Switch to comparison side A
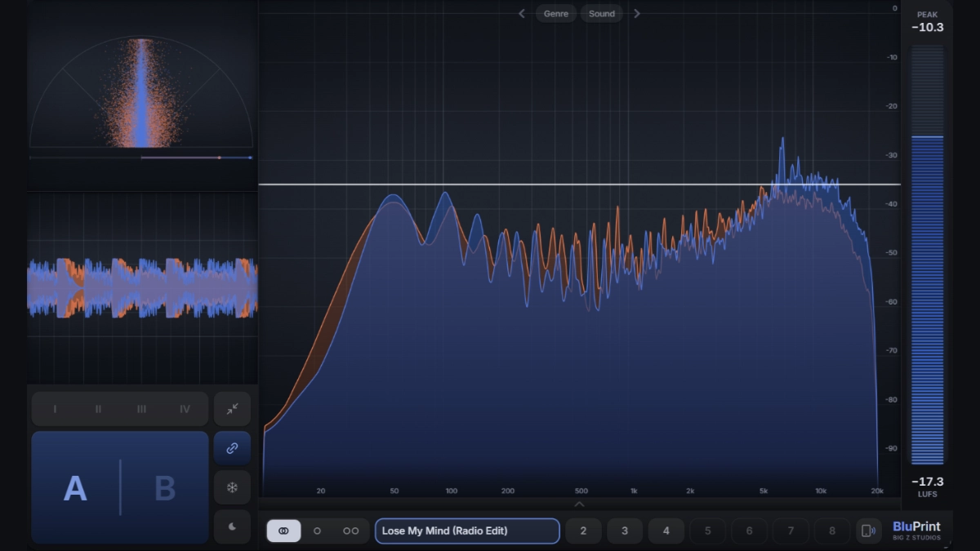 tap(75, 488)
